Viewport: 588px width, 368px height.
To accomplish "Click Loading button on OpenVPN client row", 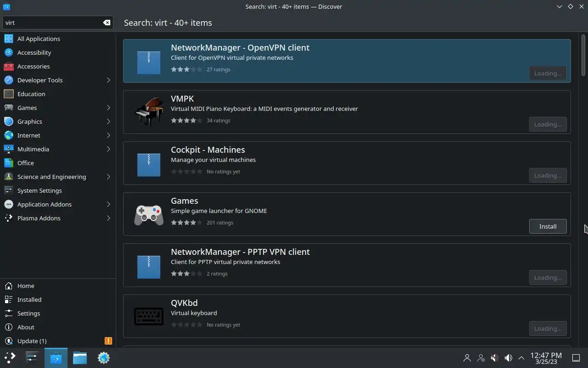I will [548, 73].
